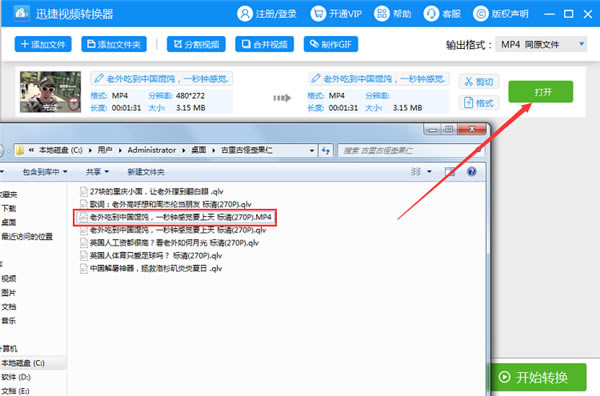Open 音乐 library in navigation pane
The height and width of the screenshot is (396, 600).
[x=8, y=321]
